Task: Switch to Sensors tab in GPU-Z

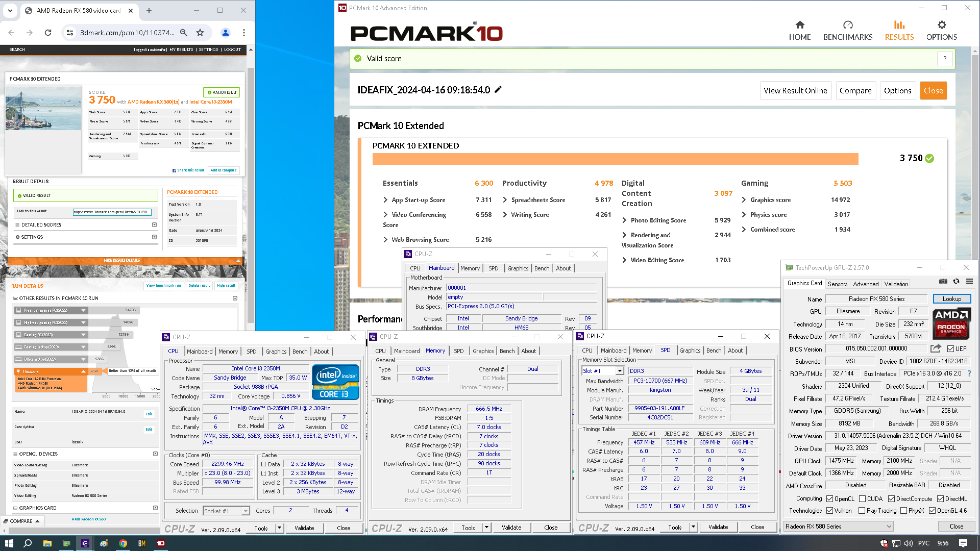Action: [x=838, y=284]
